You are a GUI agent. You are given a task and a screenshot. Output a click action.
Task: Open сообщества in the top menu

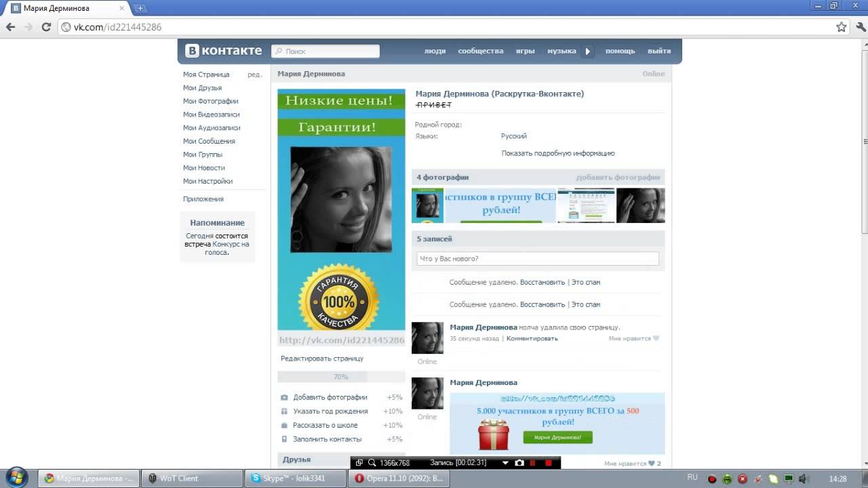coord(481,51)
